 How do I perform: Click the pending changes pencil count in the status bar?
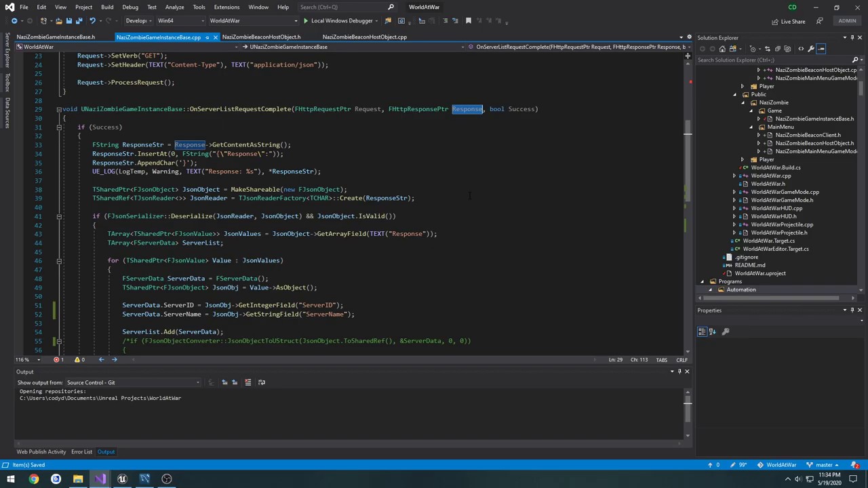pos(739,465)
